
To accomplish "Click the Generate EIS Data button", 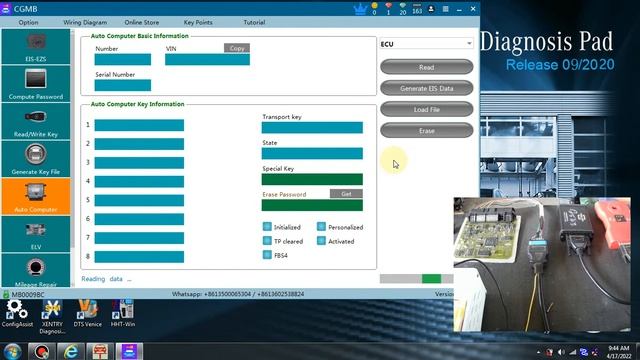I will click(427, 88).
